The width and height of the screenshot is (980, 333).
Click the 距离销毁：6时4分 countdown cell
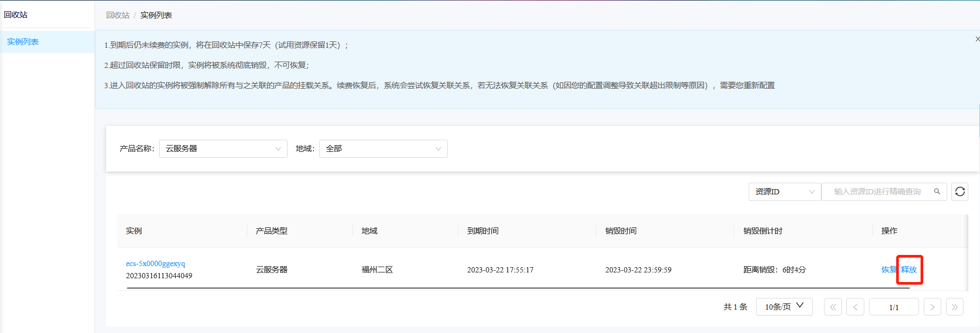(x=775, y=270)
